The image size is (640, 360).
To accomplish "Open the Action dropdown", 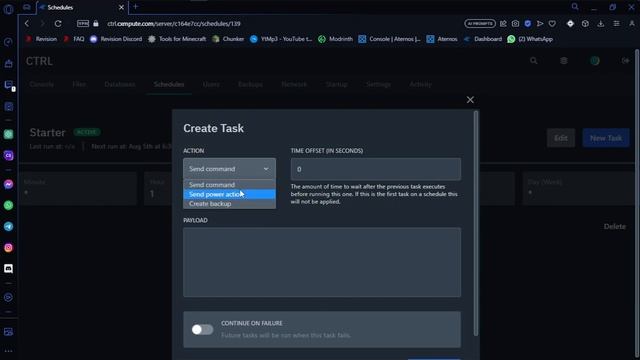I will point(229,169).
